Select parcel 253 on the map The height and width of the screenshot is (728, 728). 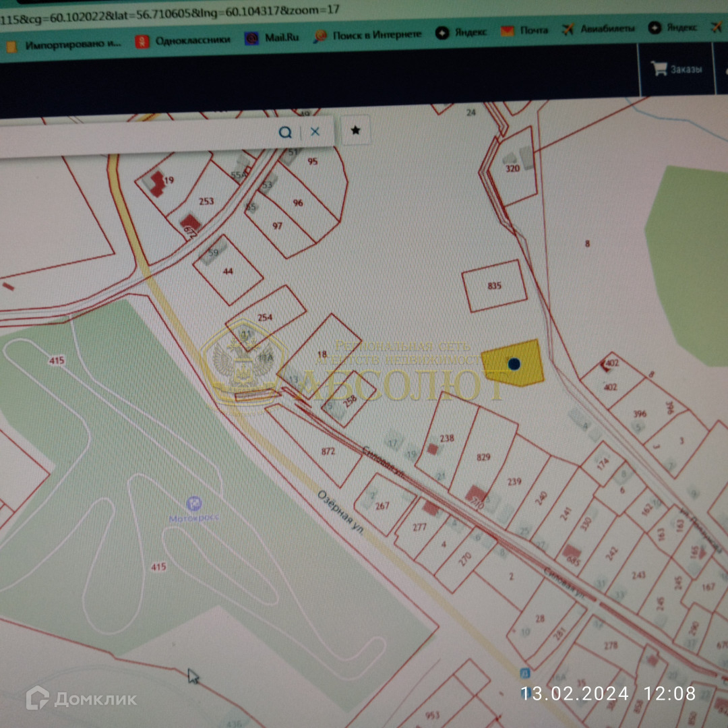tap(206, 201)
